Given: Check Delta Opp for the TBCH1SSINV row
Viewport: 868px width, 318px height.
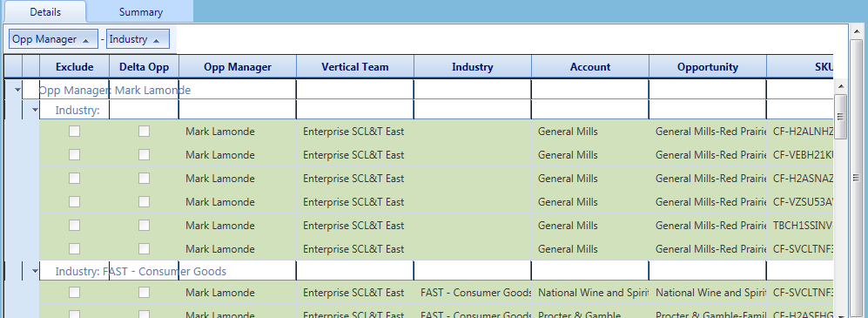Looking at the screenshot, I should point(144,225).
